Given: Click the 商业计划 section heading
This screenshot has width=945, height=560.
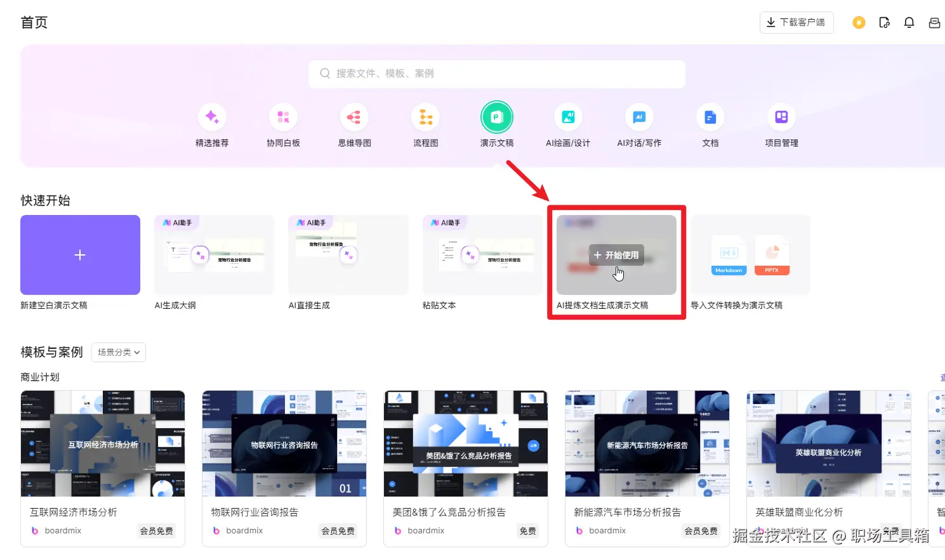Looking at the screenshot, I should (40, 377).
